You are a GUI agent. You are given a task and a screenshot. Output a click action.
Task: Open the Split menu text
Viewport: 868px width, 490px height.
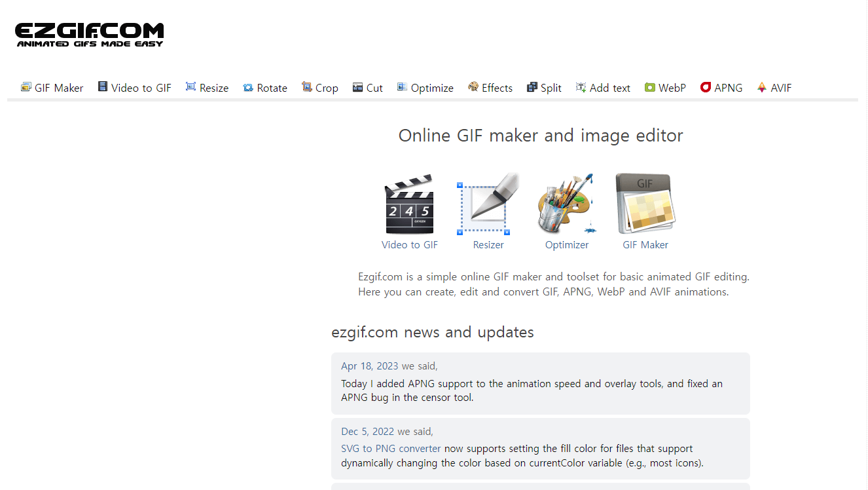pos(551,88)
